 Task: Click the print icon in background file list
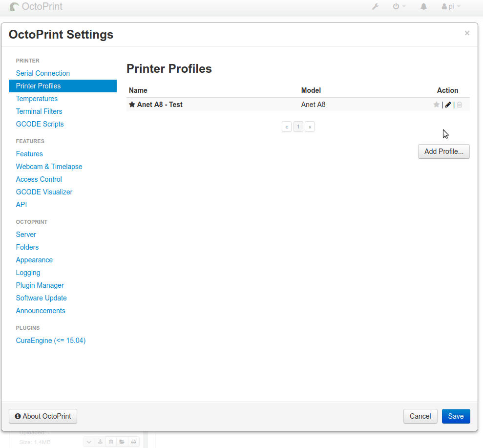click(133, 442)
